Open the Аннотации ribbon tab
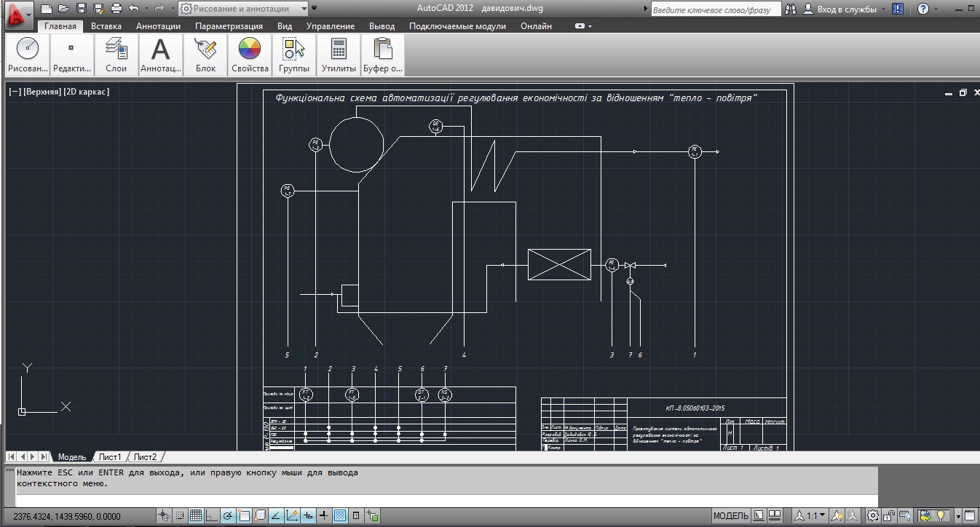The image size is (980, 527). (x=159, y=26)
